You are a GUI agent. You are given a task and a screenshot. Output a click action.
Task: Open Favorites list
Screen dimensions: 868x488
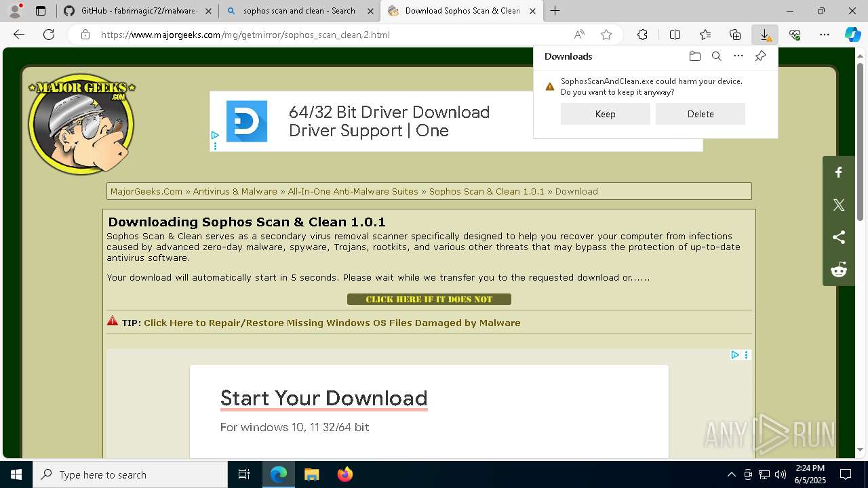coord(705,35)
